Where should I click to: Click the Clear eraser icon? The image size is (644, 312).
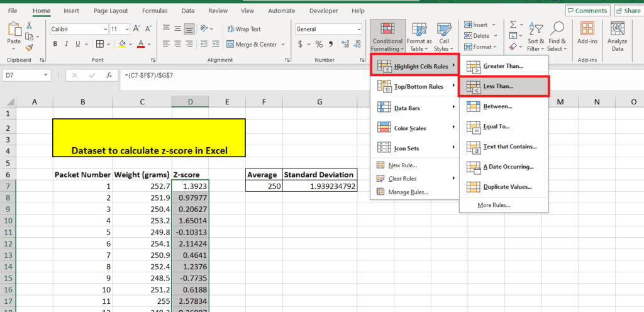[x=513, y=48]
